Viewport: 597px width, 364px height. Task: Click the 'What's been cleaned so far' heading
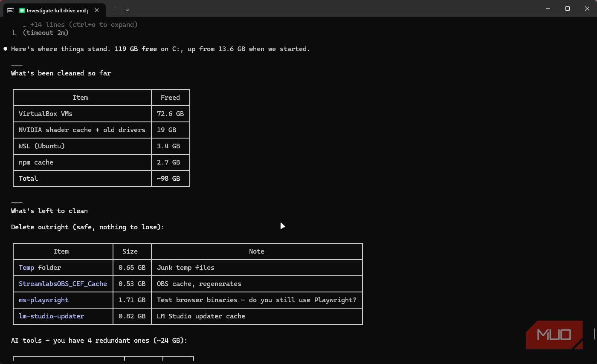coord(61,73)
